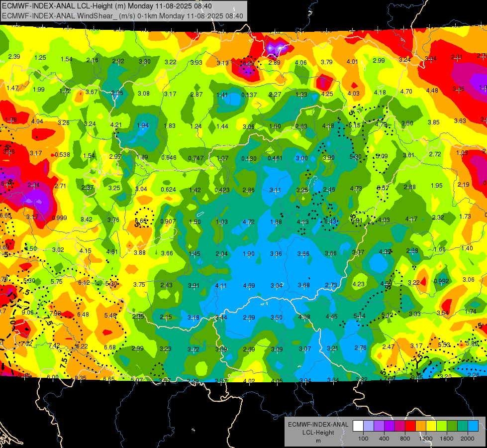Select the grid value '0.992'

[x=441, y=281]
